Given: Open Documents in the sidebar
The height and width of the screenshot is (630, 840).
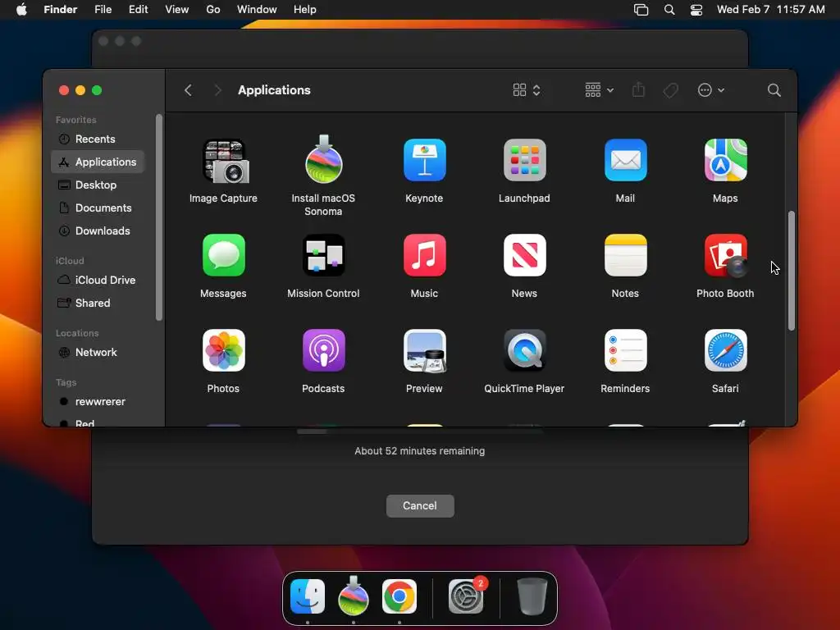Looking at the screenshot, I should [x=98, y=208].
